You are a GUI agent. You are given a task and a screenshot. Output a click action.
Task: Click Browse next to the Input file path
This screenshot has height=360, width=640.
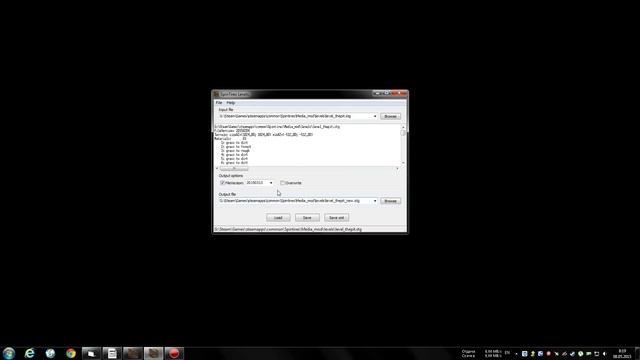click(x=390, y=116)
